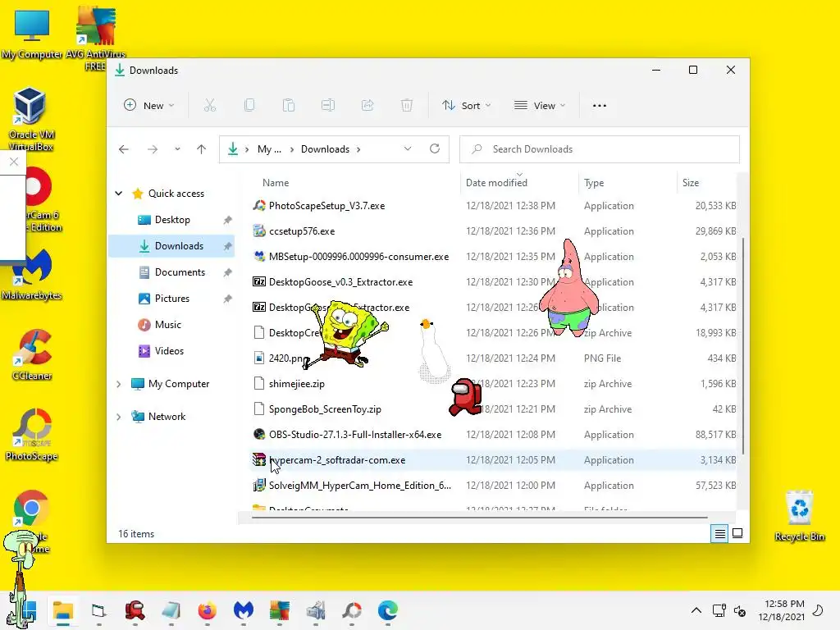Switch to details view icon in status bar

point(719,533)
